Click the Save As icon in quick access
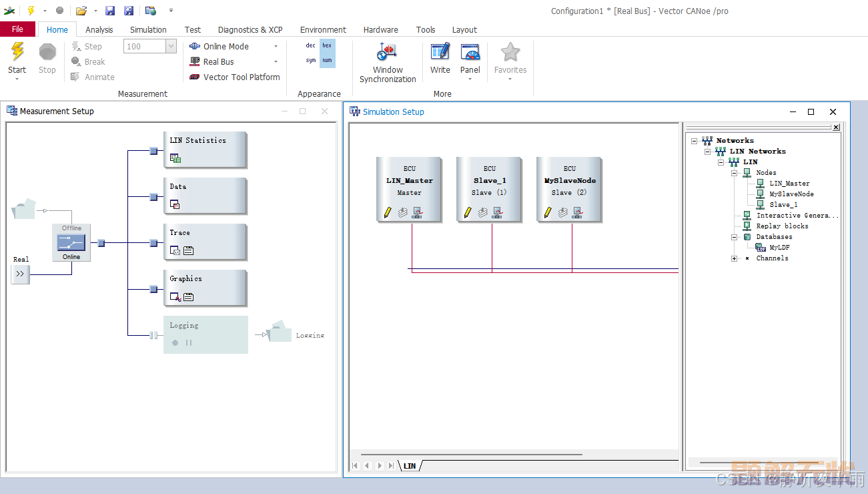 click(x=129, y=11)
